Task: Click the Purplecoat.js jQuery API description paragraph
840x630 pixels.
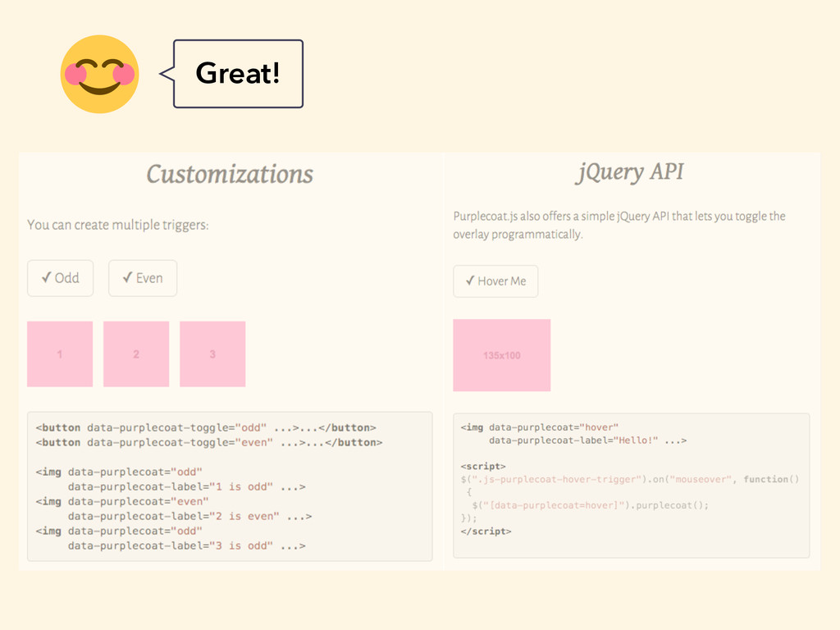Action: pyautogui.click(x=619, y=226)
